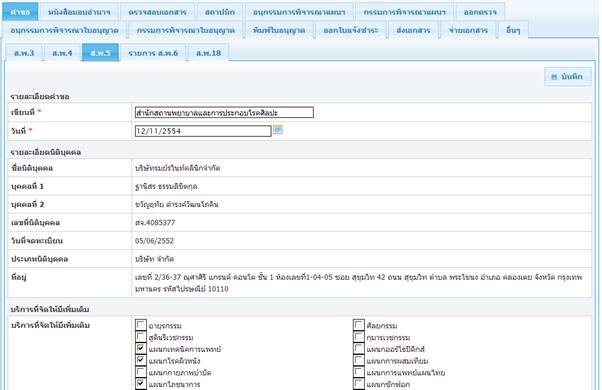The width and height of the screenshot is (602, 390).
Task: Click the วันที่ date field showing 12/11/2554
Action: 203,131
